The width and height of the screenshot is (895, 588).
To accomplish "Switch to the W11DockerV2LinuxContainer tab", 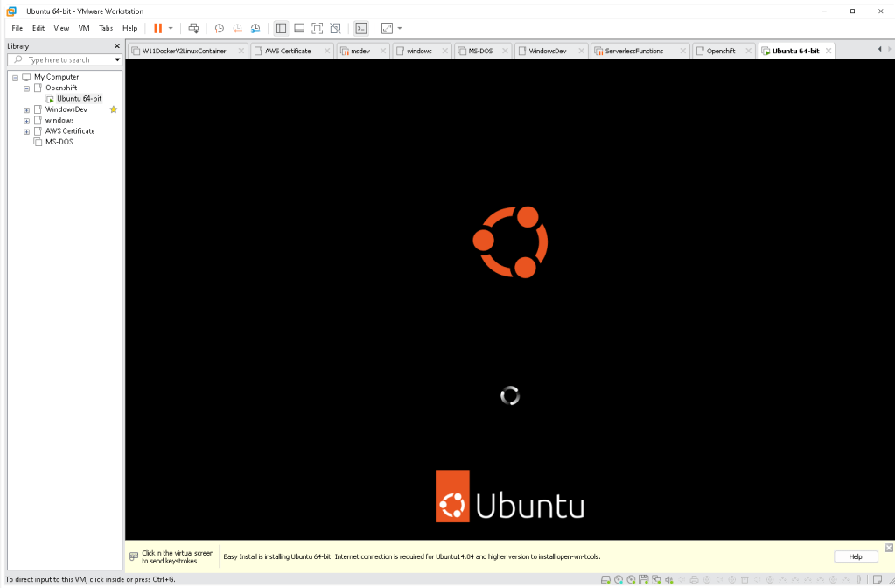I will (x=184, y=51).
